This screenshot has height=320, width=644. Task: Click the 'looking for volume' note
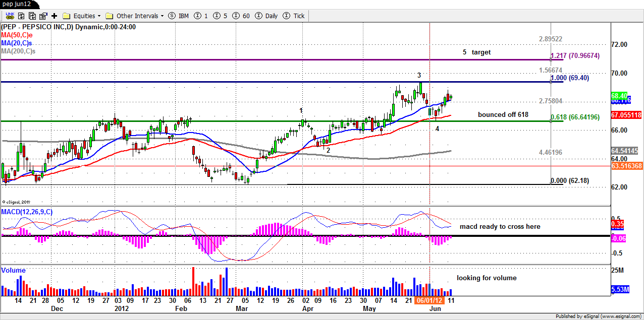(487, 278)
